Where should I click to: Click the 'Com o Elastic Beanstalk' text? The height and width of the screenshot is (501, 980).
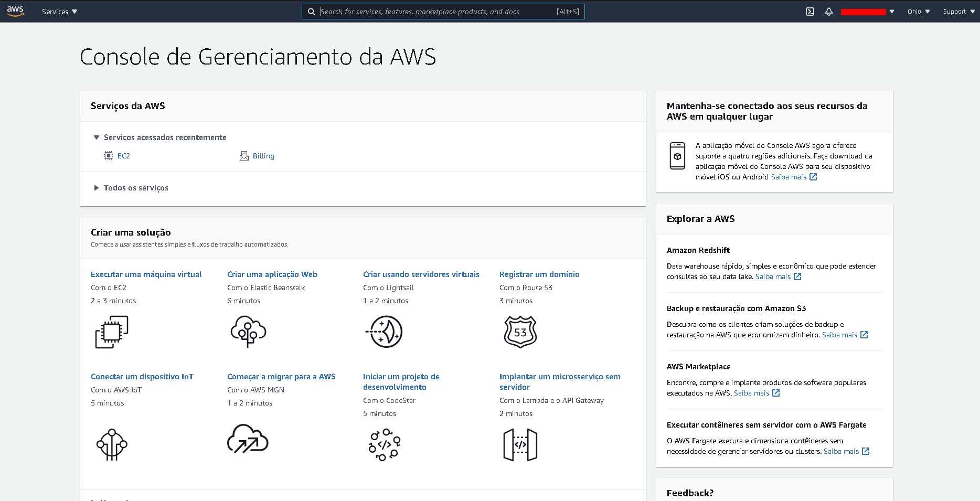[266, 287]
